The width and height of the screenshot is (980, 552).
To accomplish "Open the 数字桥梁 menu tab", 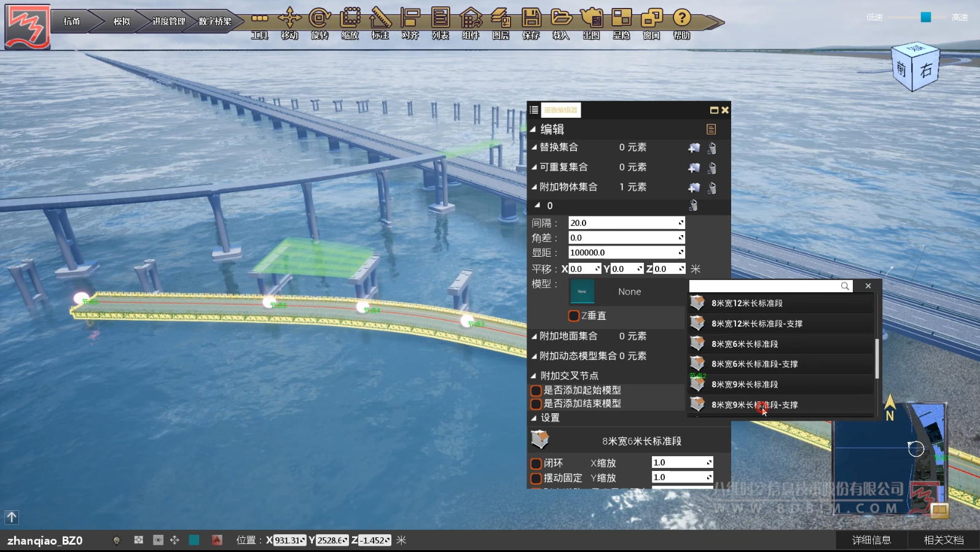I will (x=215, y=21).
